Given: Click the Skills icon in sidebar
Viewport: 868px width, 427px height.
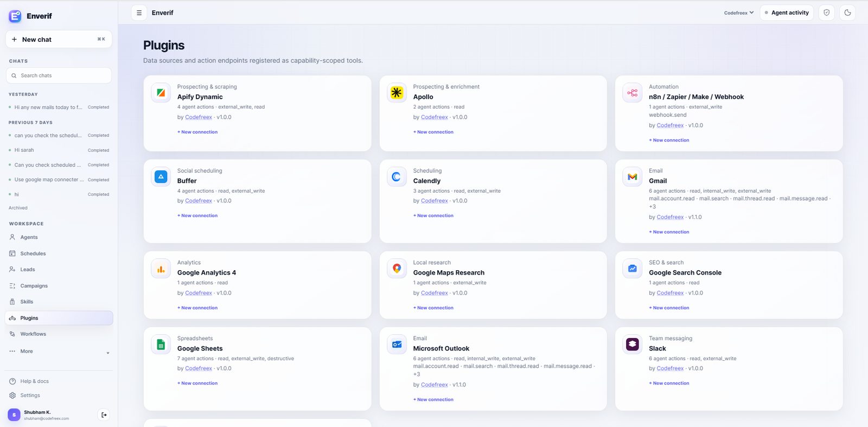Looking at the screenshot, I should (x=12, y=302).
